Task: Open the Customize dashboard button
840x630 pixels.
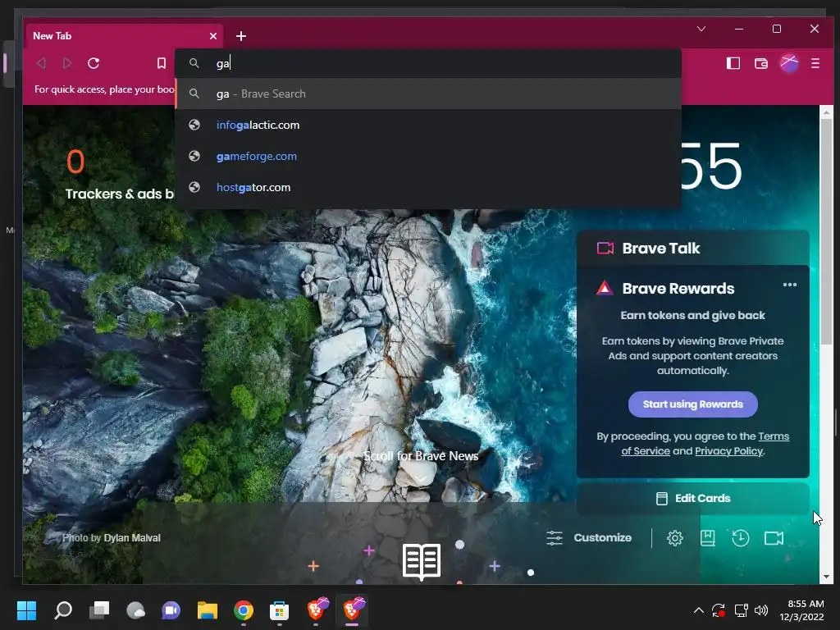Action: (x=589, y=538)
